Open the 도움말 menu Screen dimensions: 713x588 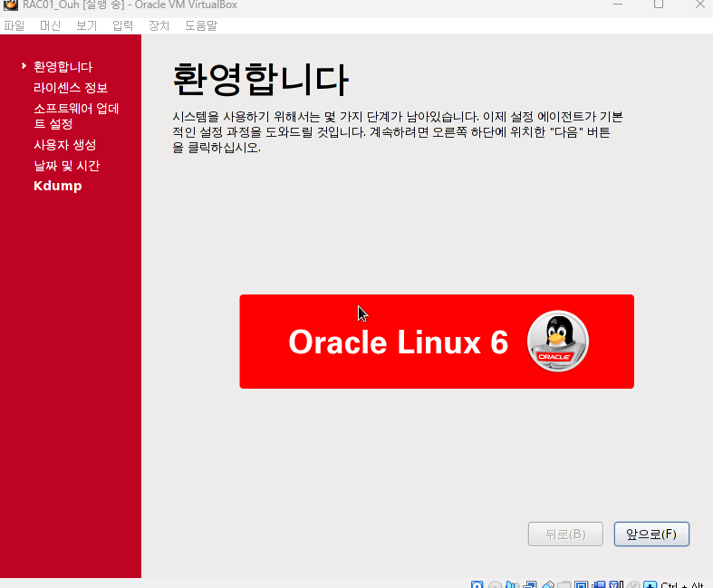(201, 26)
